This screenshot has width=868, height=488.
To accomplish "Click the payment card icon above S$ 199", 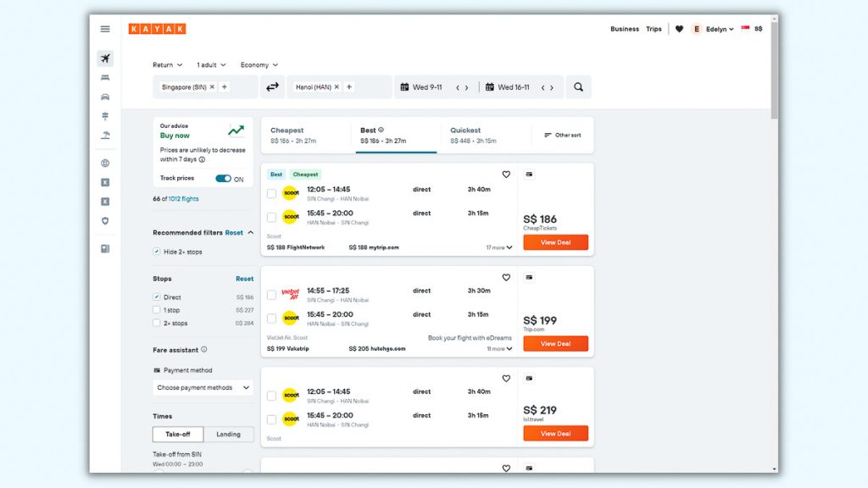I will 529,277.
